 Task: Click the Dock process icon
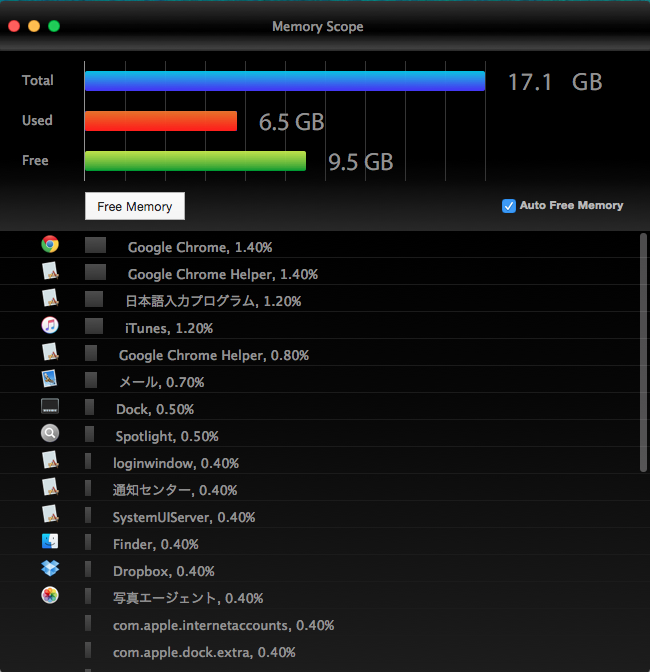[x=50, y=406]
